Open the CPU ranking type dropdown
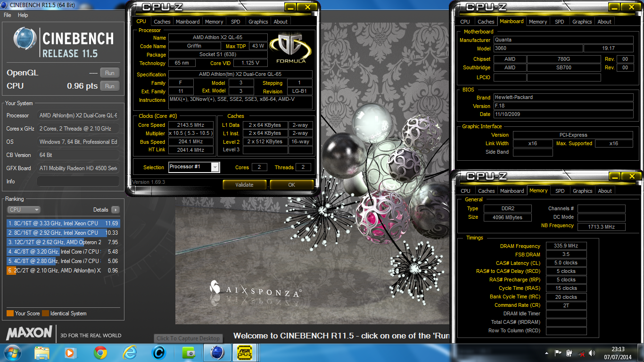The image size is (644, 362). tap(24, 210)
